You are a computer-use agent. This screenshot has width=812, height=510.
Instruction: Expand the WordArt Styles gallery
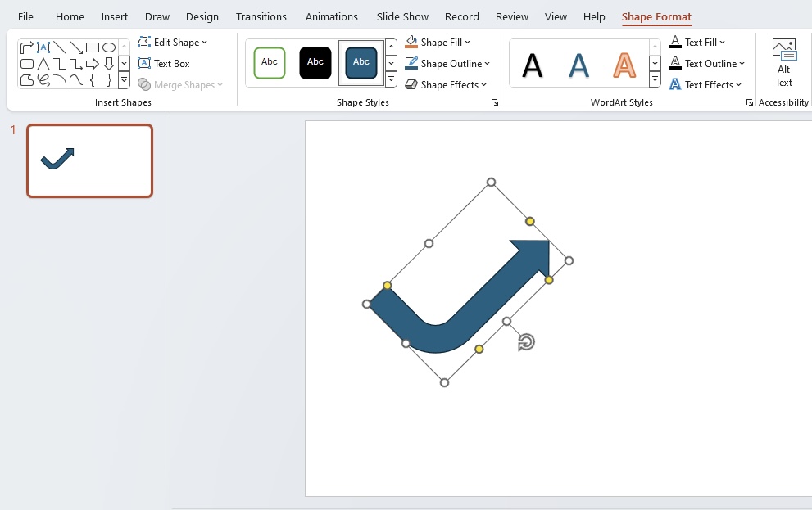655,79
